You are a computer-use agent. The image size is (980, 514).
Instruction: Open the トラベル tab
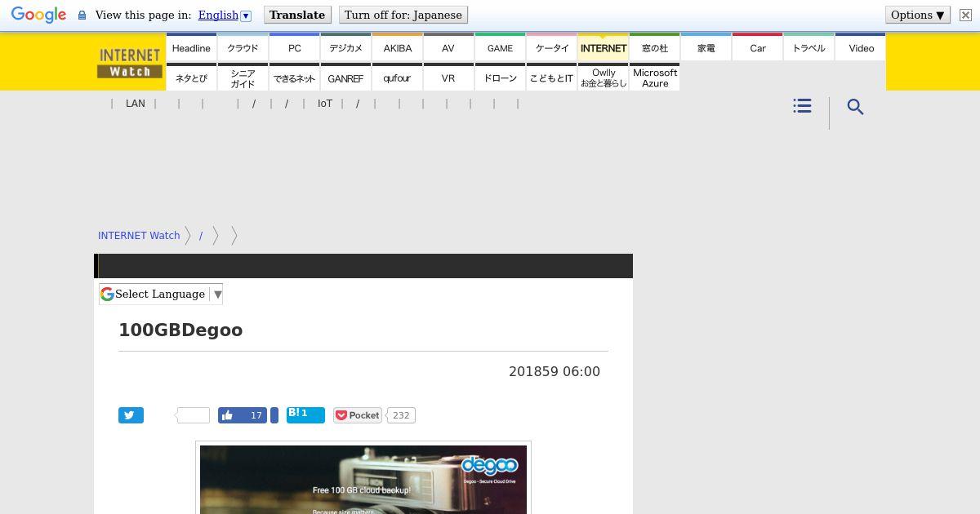tap(808, 47)
